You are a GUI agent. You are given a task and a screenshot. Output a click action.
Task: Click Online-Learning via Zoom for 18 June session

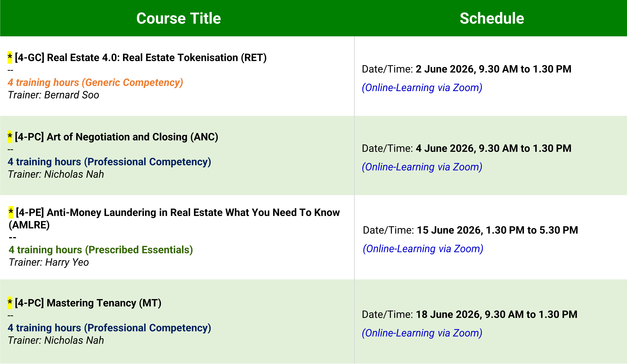point(422,333)
